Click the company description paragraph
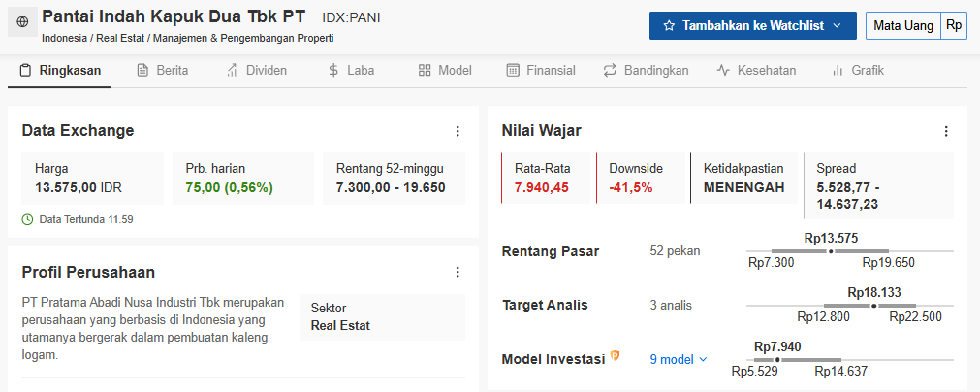 tap(153, 329)
